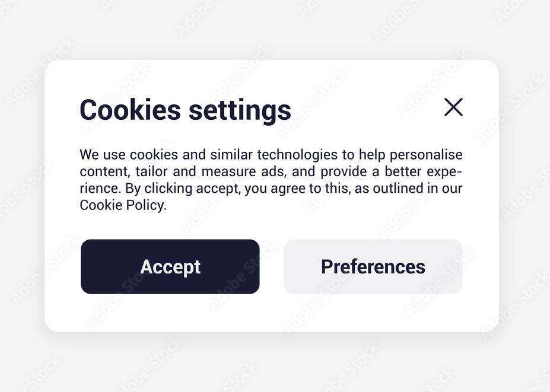
Task: Open the Cookie Policy link
Action: click(122, 205)
